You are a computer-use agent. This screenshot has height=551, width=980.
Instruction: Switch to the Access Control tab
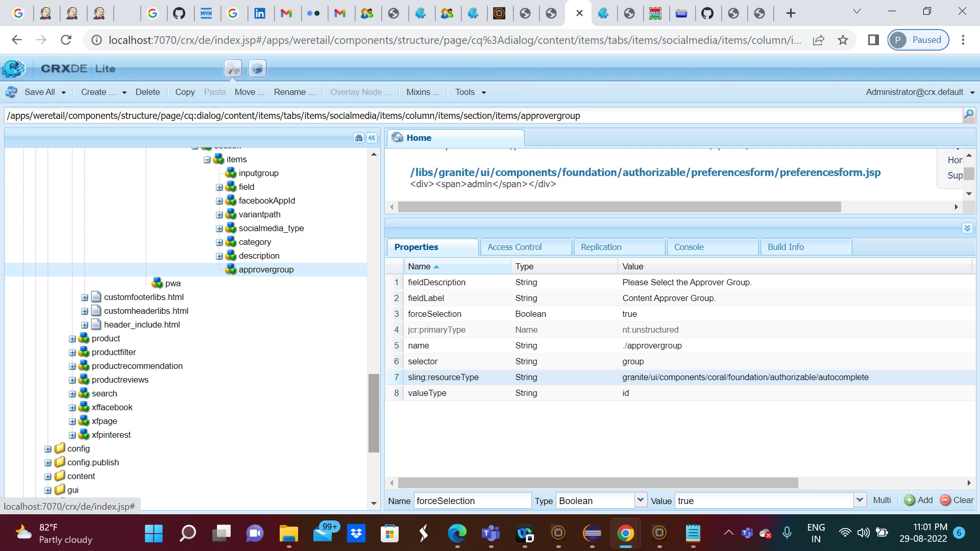(x=514, y=247)
